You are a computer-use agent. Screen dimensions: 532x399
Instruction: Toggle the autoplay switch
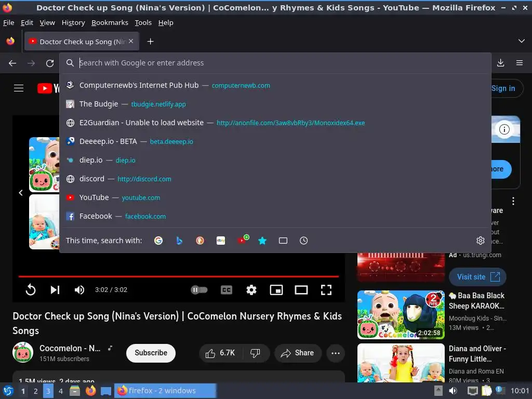click(x=199, y=290)
